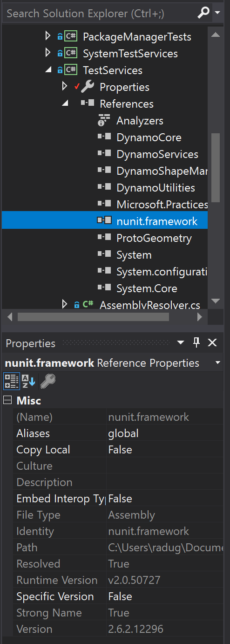This screenshot has width=230, height=644.
Task: Click the horizontal scrollbar right arrow
Action: [x=200, y=317]
